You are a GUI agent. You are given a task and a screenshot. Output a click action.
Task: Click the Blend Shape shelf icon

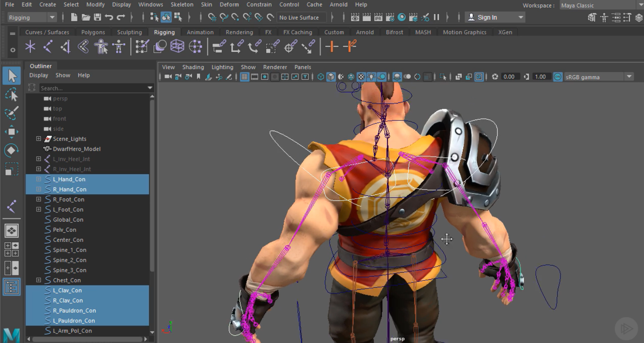pyautogui.click(x=159, y=47)
